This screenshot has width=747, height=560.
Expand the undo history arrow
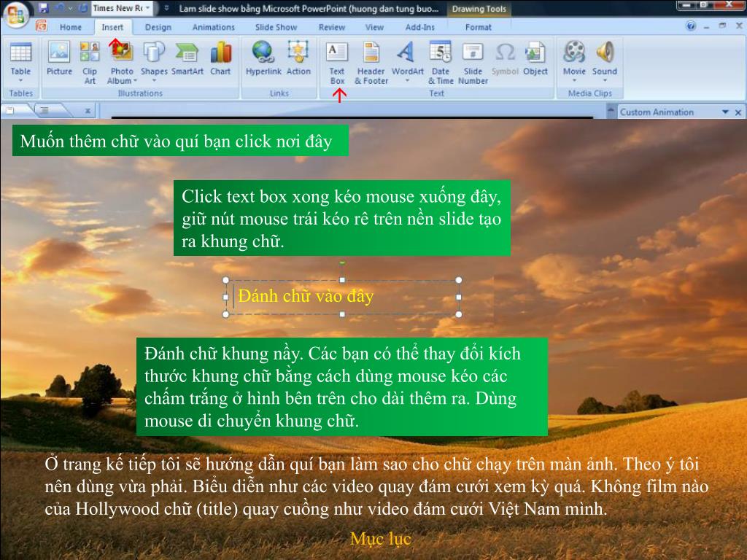pos(70,8)
